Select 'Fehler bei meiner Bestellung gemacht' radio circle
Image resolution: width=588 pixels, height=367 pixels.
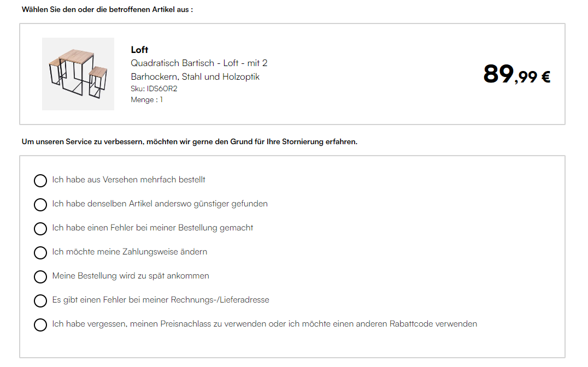pyautogui.click(x=40, y=229)
